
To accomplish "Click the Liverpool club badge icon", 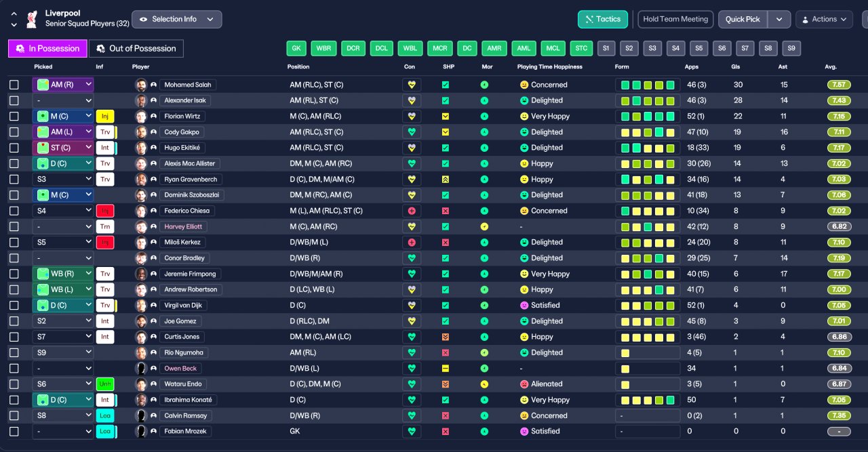I will tap(31, 19).
